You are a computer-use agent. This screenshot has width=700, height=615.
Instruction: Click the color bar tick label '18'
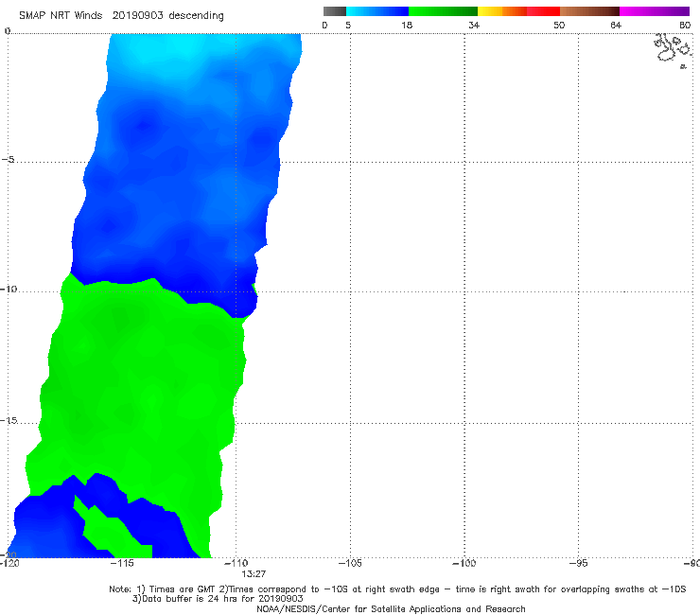[x=407, y=25]
